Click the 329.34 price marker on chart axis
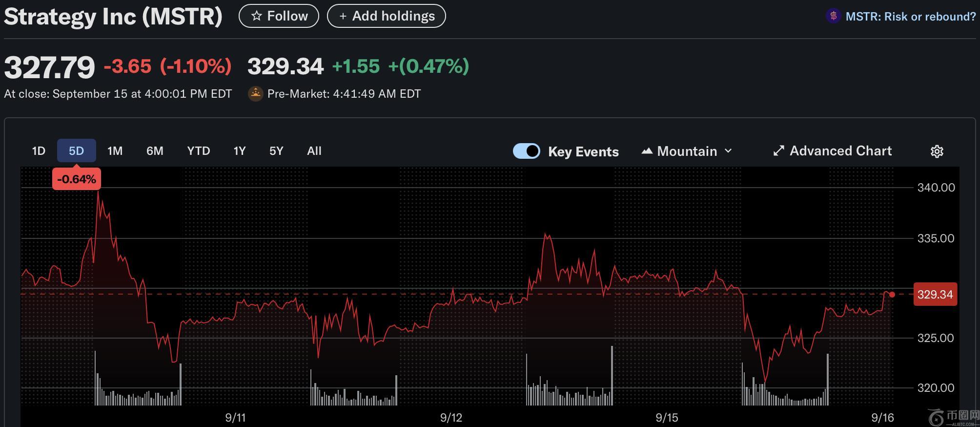This screenshot has height=427, width=980. 935,295
